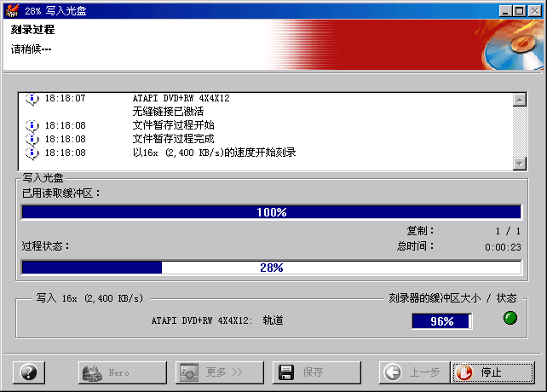Click the Nero flame icon in title bar
The height and width of the screenshot is (392, 547).
tap(12, 10)
